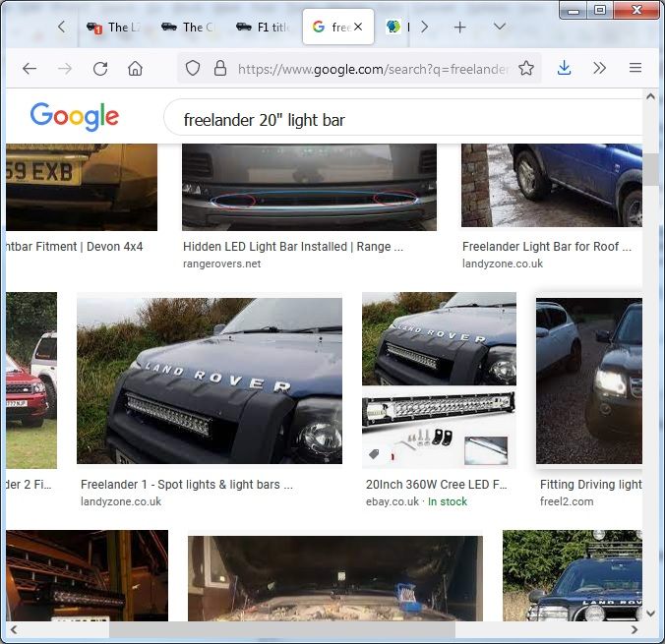Open 'Hidden LED Light Bar Installed | Range' link
The height and width of the screenshot is (644, 665).
(x=293, y=247)
